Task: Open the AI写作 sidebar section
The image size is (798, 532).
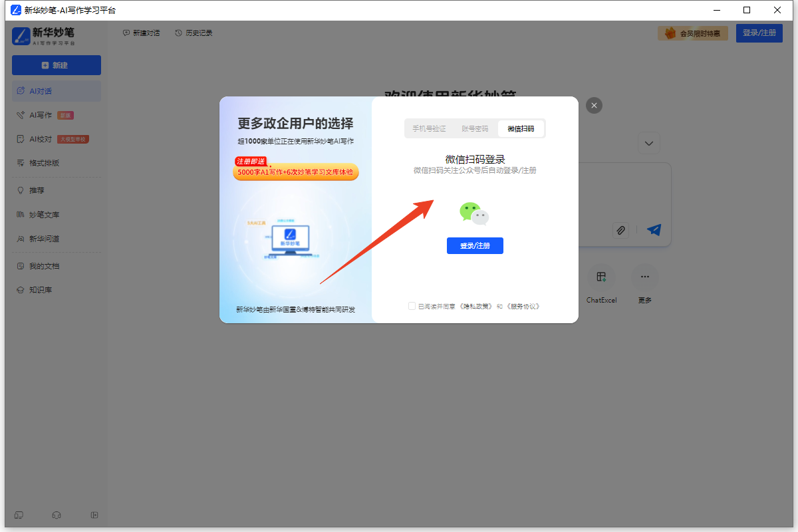Action: coord(41,114)
